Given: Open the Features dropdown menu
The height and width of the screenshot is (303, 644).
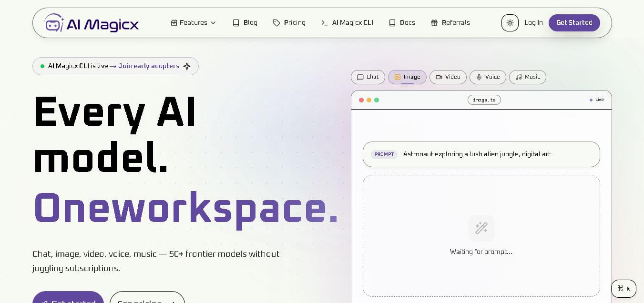Looking at the screenshot, I should pos(194,23).
